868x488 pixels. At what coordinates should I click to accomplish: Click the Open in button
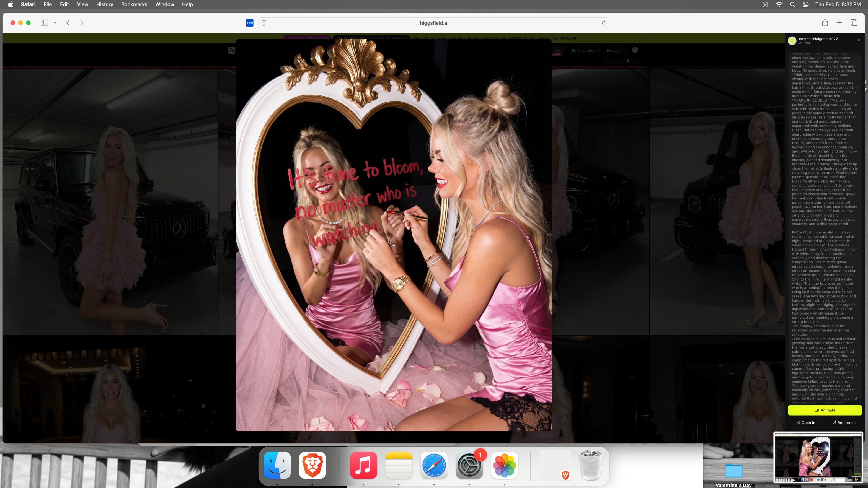tap(806, 422)
